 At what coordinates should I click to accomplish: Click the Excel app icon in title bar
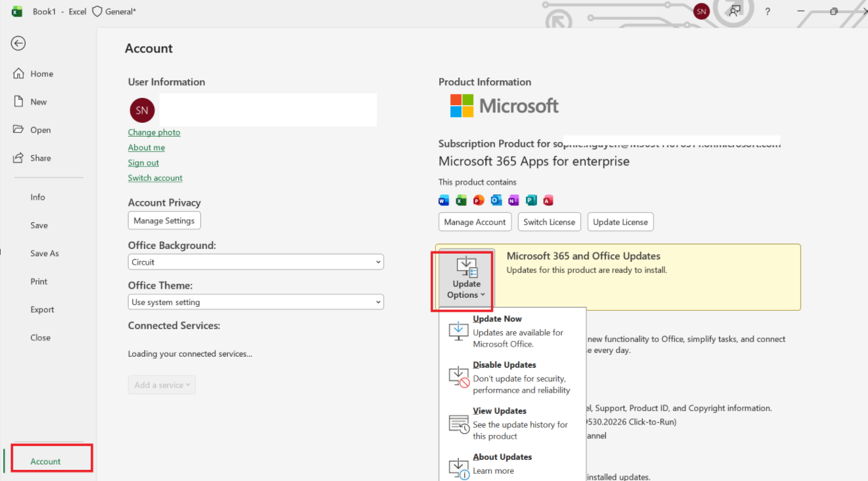17,11
